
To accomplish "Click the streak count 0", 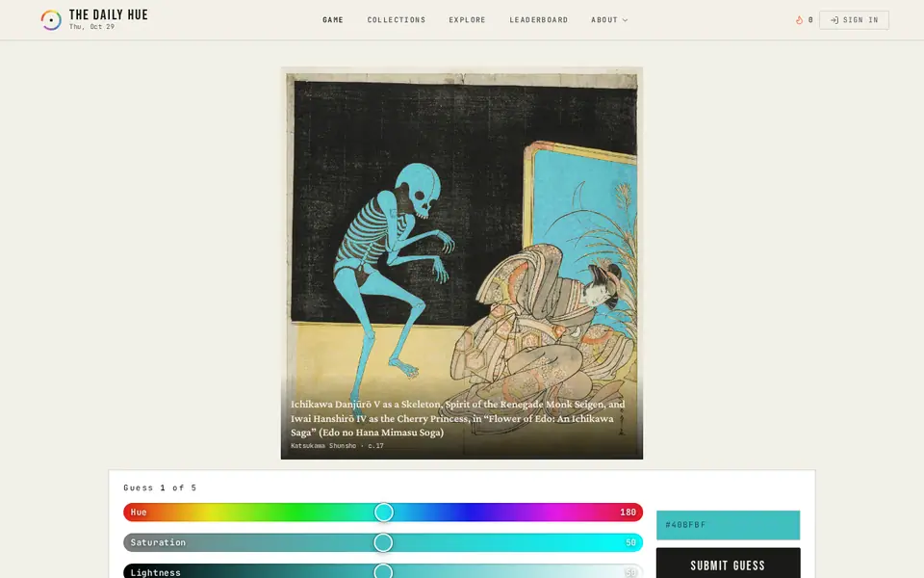I will 810,20.
